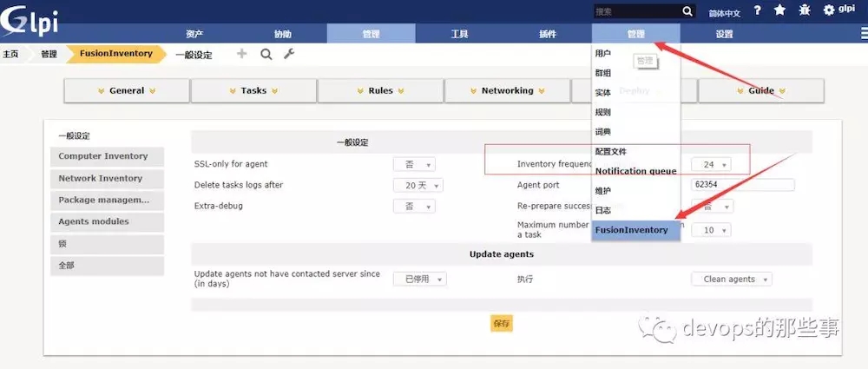Select 用户 in dropdown menu
Viewport: 868px width, 369px height.
(635, 53)
